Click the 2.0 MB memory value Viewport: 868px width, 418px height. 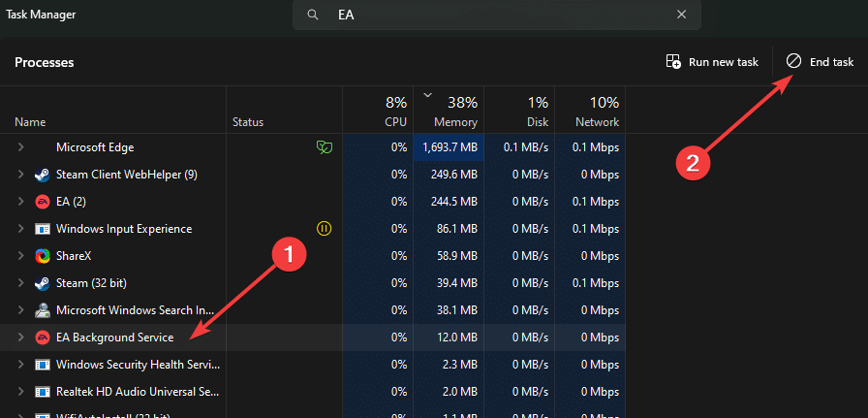tap(459, 392)
